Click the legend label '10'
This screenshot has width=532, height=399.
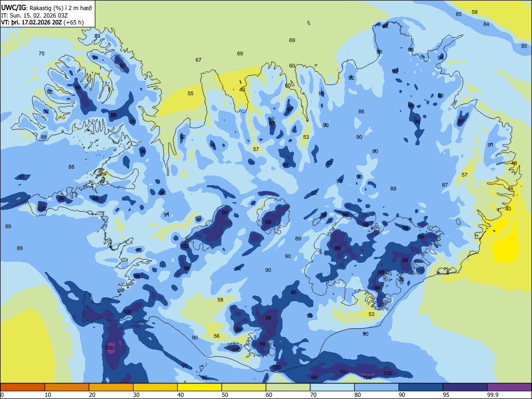coord(48,395)
